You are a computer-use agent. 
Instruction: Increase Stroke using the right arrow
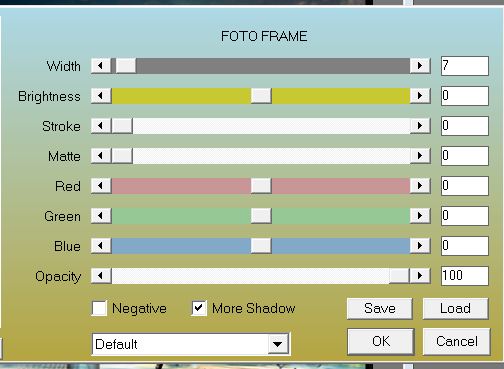420,126
